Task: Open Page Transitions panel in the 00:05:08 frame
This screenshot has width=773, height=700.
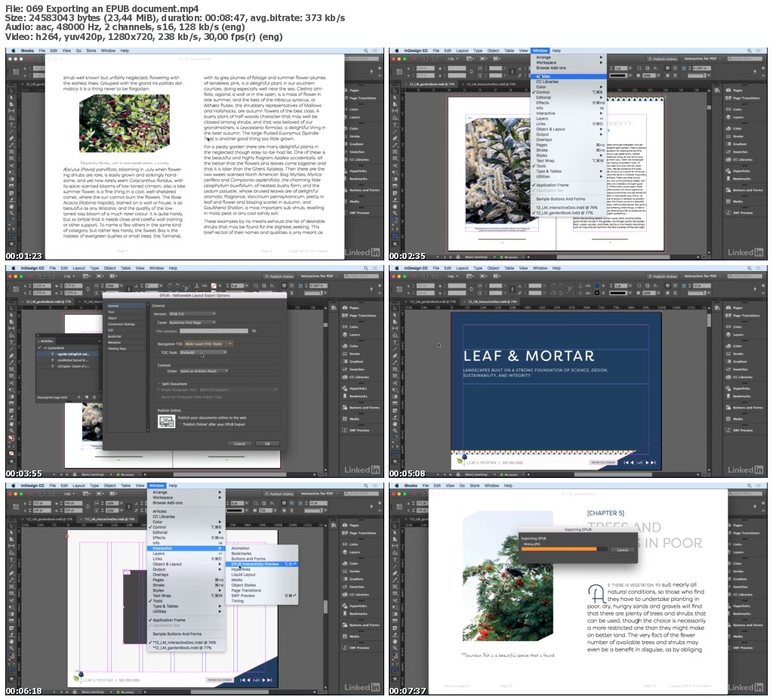Action: tap(741, 315)
